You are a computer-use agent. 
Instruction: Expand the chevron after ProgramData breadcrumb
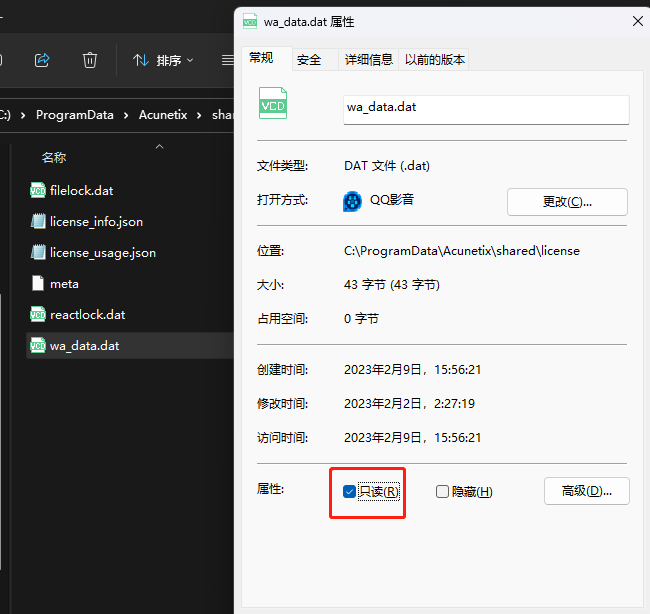coord(126,115)
